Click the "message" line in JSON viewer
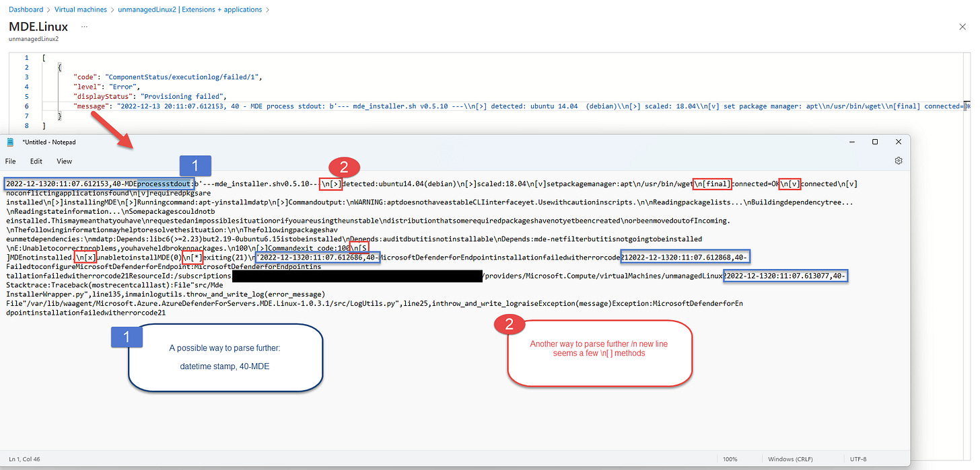 522,106
